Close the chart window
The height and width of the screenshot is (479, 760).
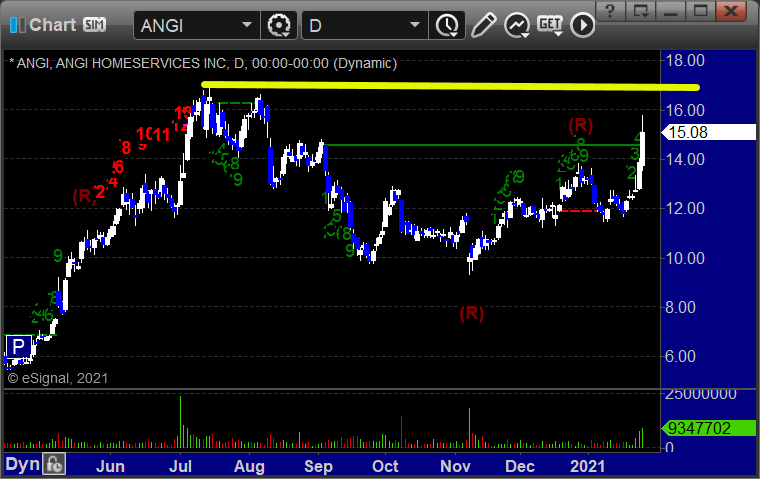(731, 11)
